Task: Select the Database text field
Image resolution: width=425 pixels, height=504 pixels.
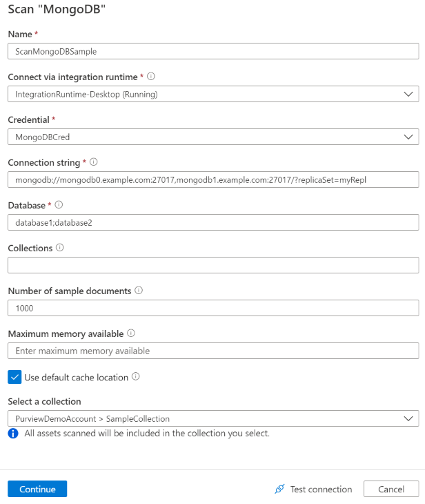Action: 212,222
